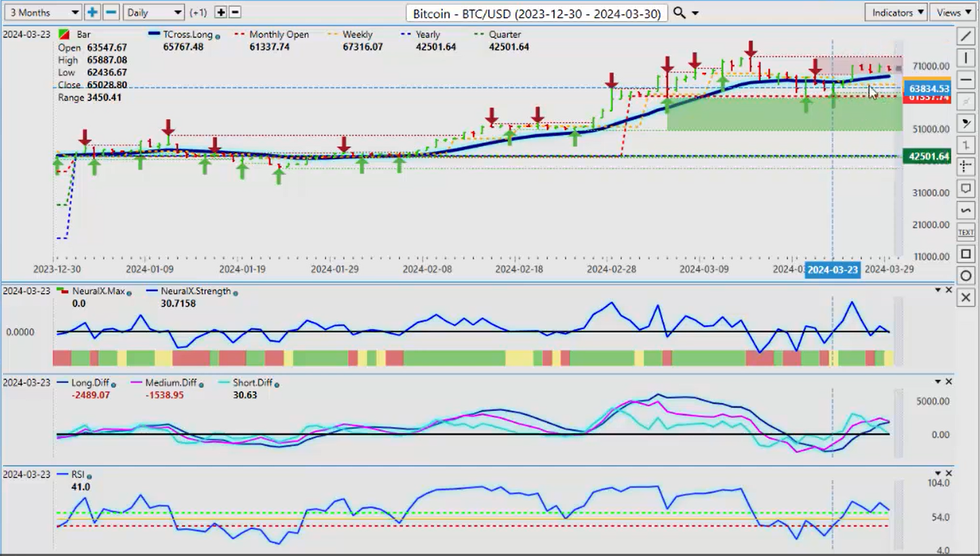Select the curve wave drawing tool
Image resolution: width=980 pixels, height=556 pixels.
[966, 210]
